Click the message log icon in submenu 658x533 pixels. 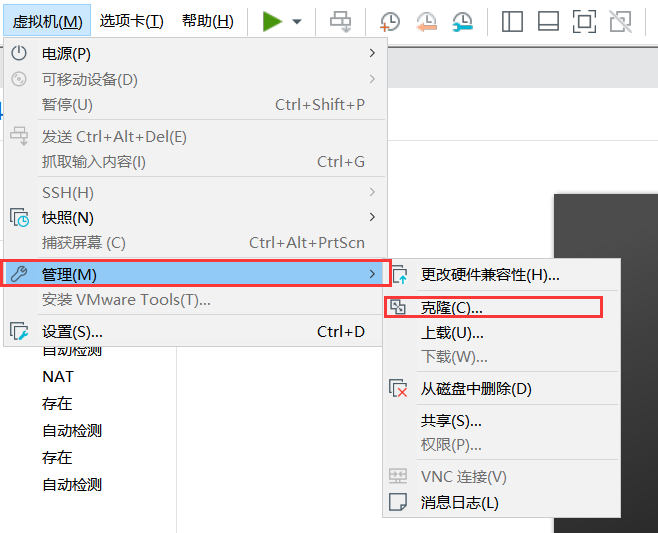point(398,502)
